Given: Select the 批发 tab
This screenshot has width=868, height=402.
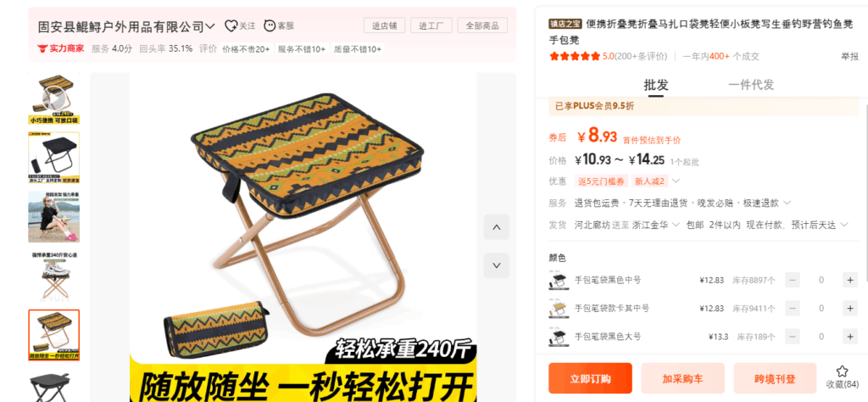Looking at the screenshot, I should tap(656, 85).
